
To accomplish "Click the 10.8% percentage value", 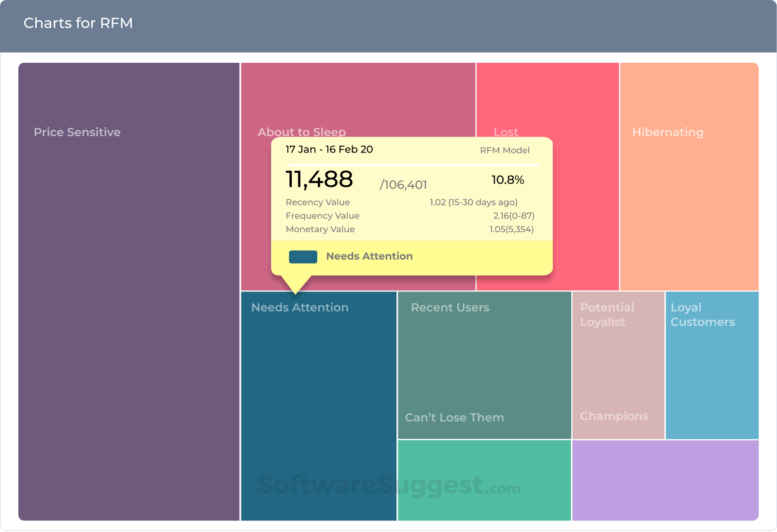I will 508,180.
